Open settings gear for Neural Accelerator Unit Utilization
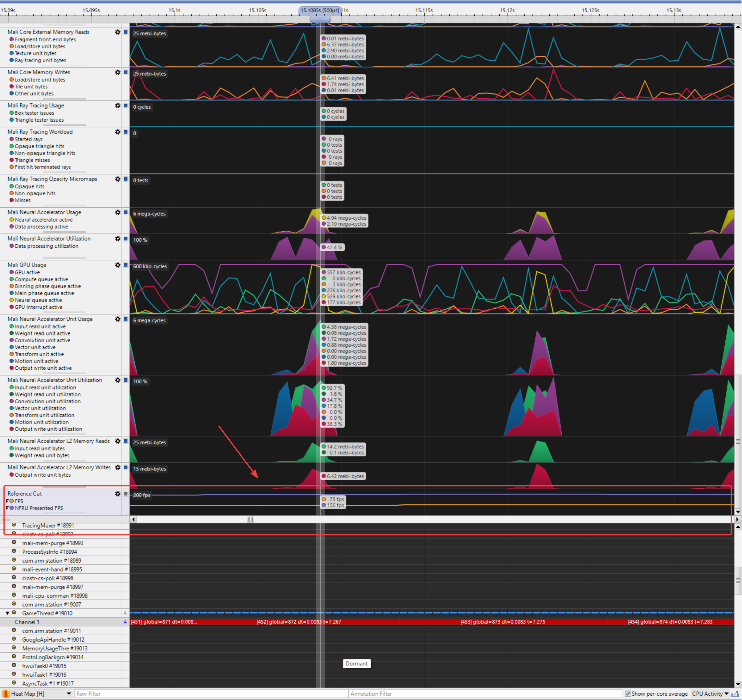 [118, 380]
